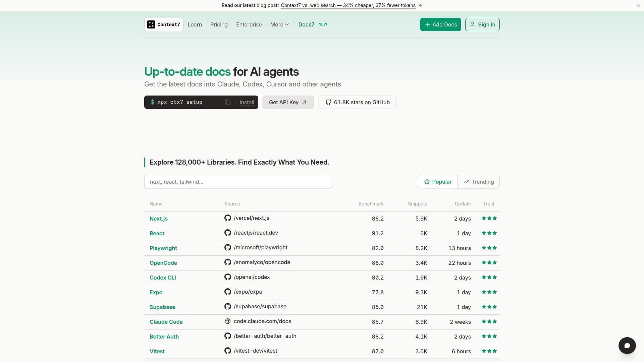
Task: Dismiss the blog post announcement banner
Action: click(x=638, y=5)
